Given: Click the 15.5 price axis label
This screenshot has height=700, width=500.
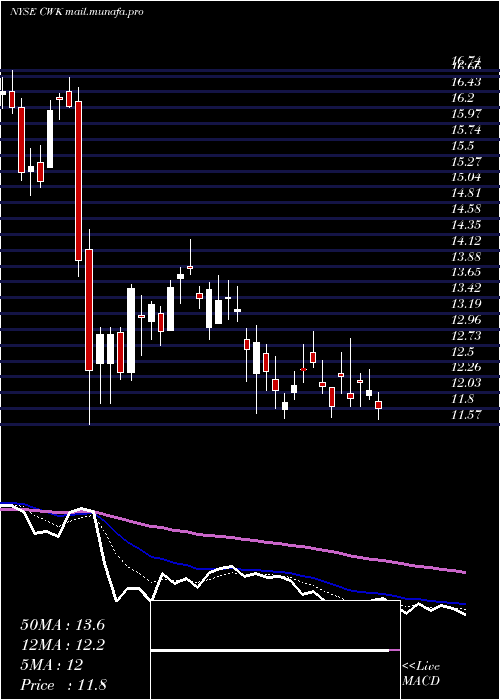Looking at the screenshot, I should [x=462, y=146].
